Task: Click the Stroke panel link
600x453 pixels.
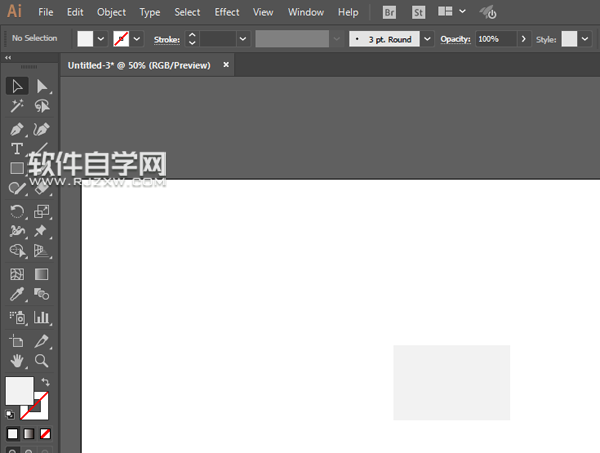Action: pyautogui.click(x=166, y=39)
